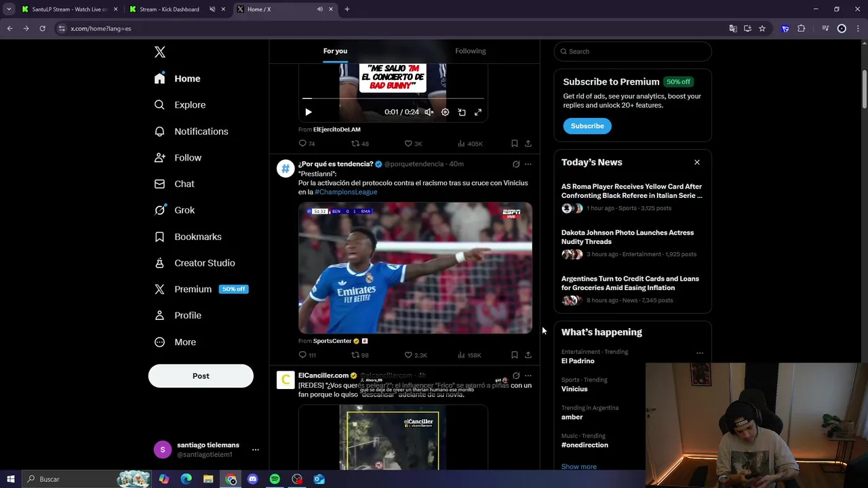Open the ElCanciller.com profile name

coord(323,375)
